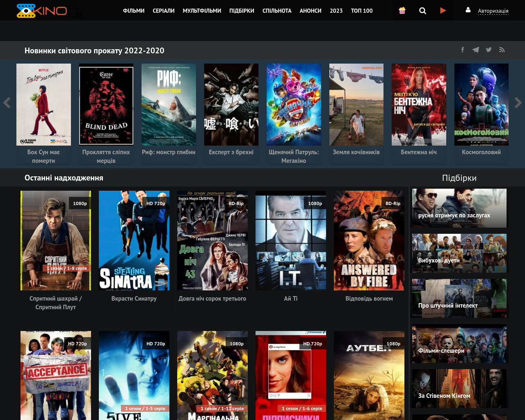Click Ай Ті title link
Screen dimensions: 525x420
click(x=291, y=299)
